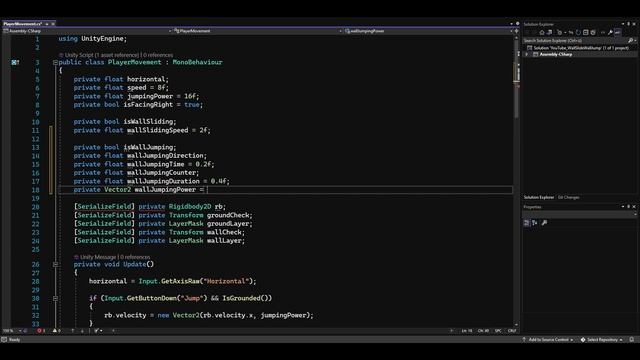Collapse the PlayerMovement class region

pyautogui.click(x=55, y=62)
